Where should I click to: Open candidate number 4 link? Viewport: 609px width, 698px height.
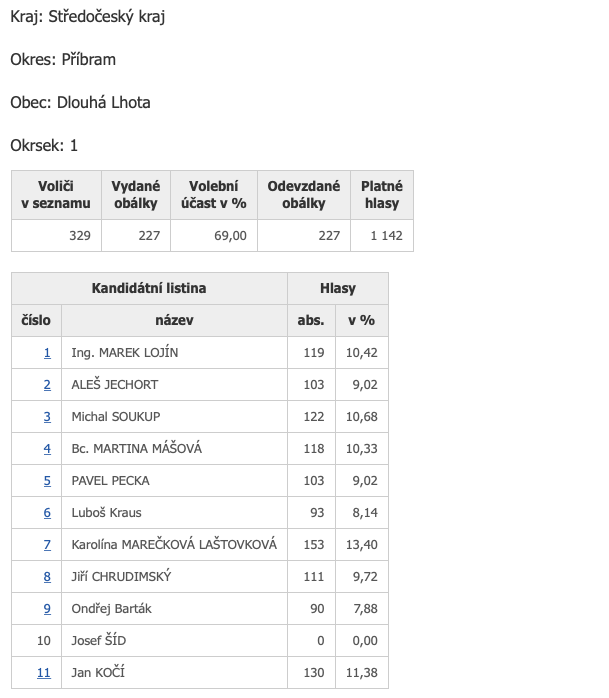pyautogui.click(x=47, y=449)
